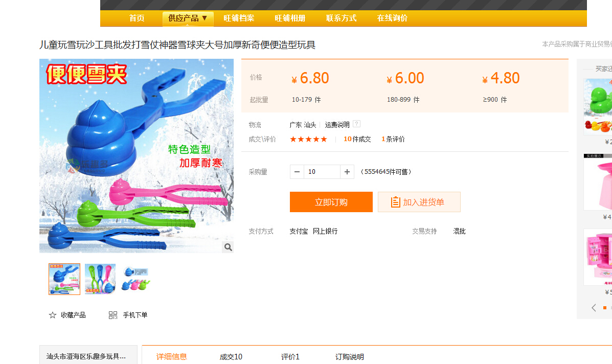The height and width of the screenshot is (364, 612).
Task: Open the 联系方式 contact page
Action: 341,18
